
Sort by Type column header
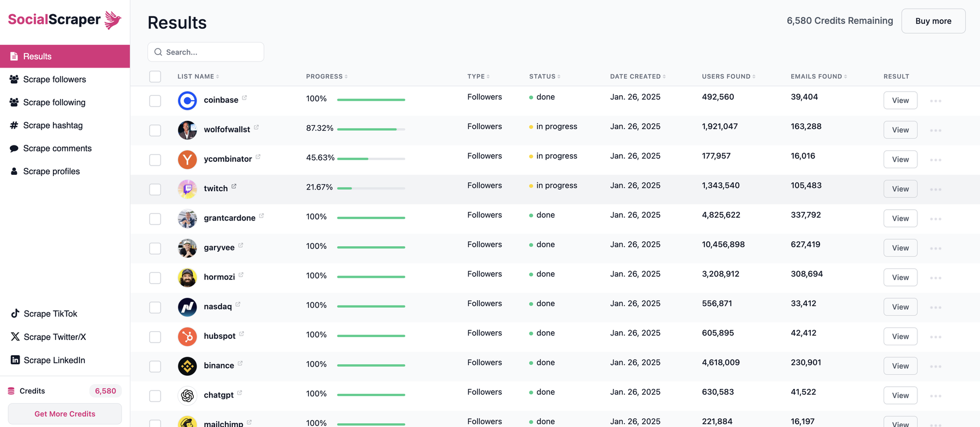point(478,76)
